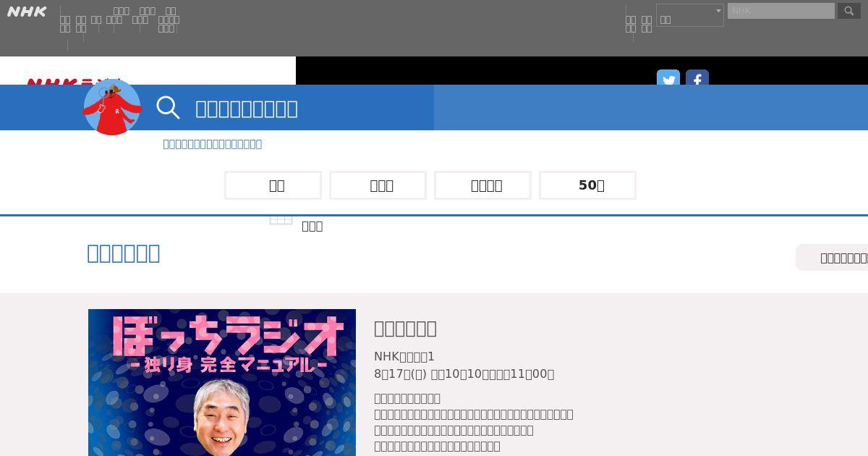Open the dropdown in the top gray header
The height and width of the screenshot is (456, 868).
point(690,15)
